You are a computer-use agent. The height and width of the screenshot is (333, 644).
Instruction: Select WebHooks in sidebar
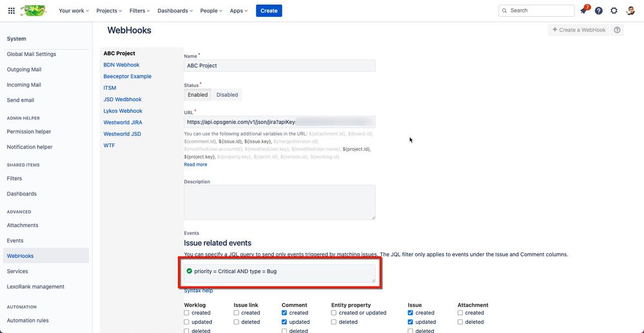pyautogui.click(x=46, y=256)
